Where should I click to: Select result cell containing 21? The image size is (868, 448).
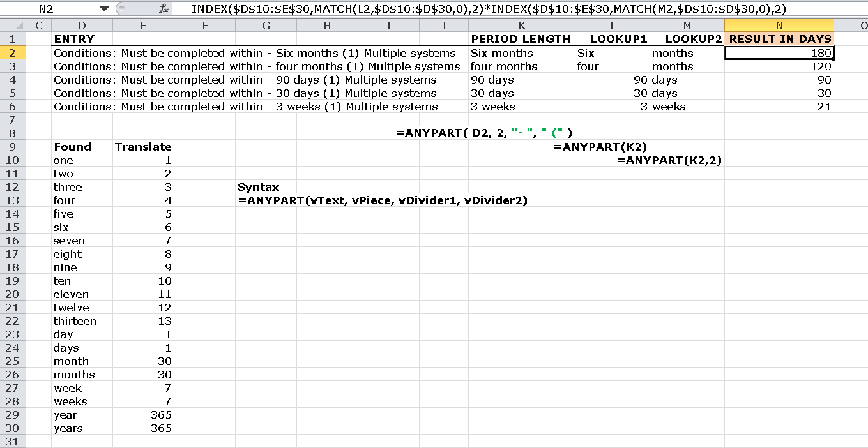point(779,107)
